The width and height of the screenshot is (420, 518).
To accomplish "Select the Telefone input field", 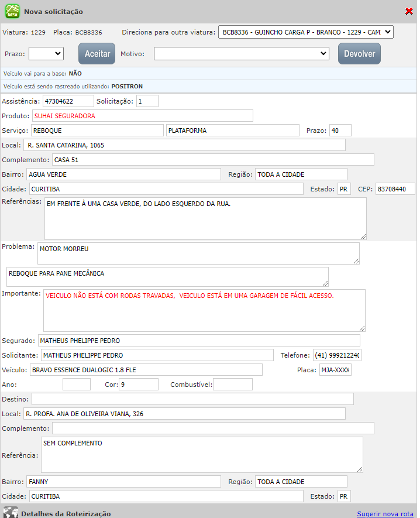I will (337, 355).
